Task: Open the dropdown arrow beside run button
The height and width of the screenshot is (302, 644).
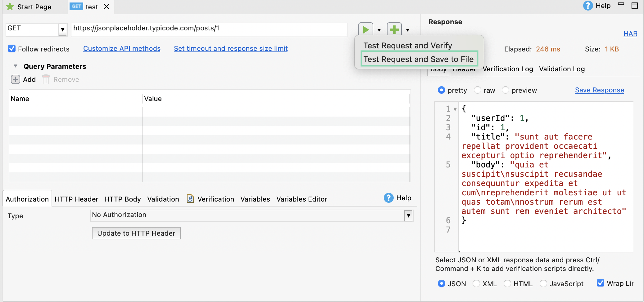Action: click(379, 30)
